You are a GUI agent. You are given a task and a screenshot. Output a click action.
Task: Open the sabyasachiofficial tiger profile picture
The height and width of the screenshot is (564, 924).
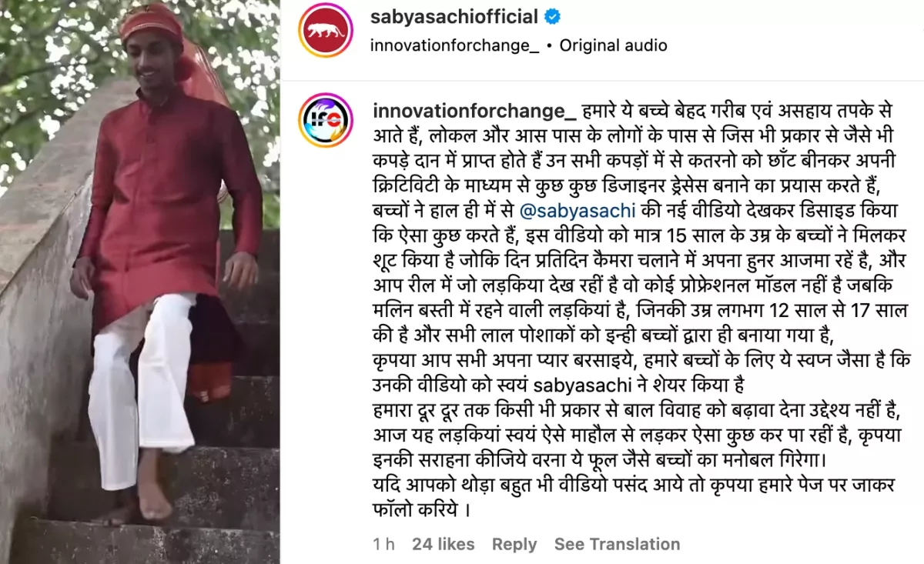click(x=326, y=30)
